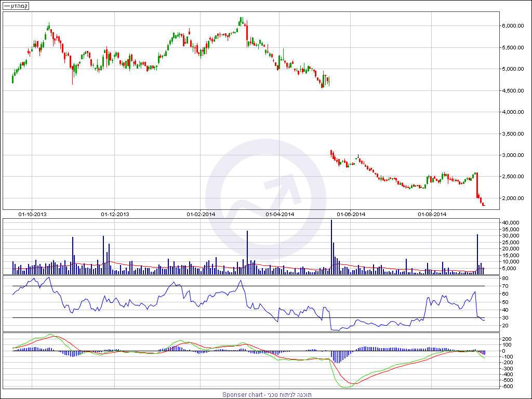Click the 3,500.00 price axis label
Image resolution: width=532 pixels, height=399 pixels.
(x=513, y=134)
